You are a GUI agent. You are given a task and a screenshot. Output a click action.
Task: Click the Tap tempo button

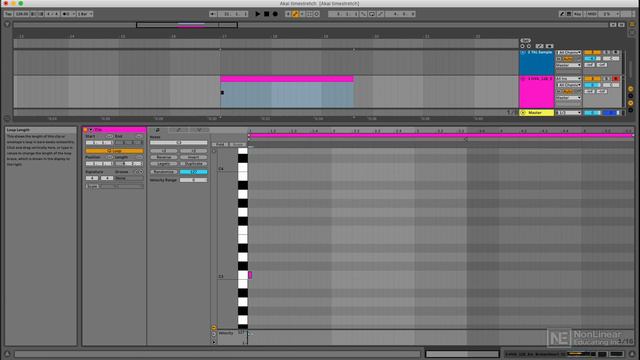pos(8,14)
